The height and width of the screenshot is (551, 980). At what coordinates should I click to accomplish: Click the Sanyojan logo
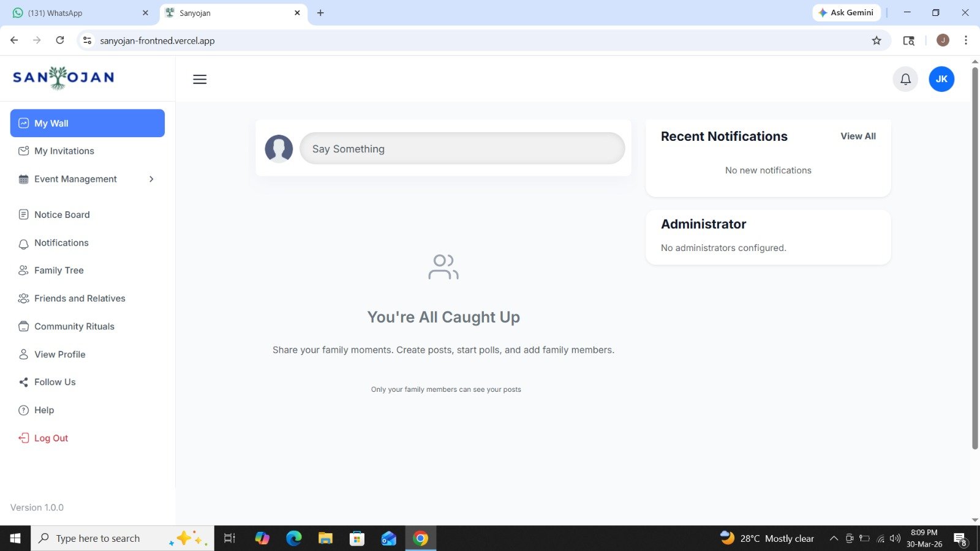point(64,78)
